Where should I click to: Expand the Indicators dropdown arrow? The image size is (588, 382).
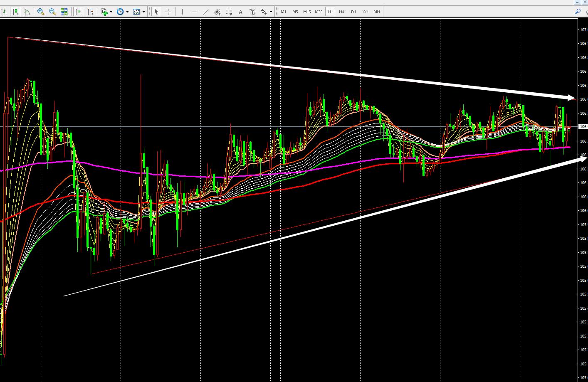tap(111, 12)
